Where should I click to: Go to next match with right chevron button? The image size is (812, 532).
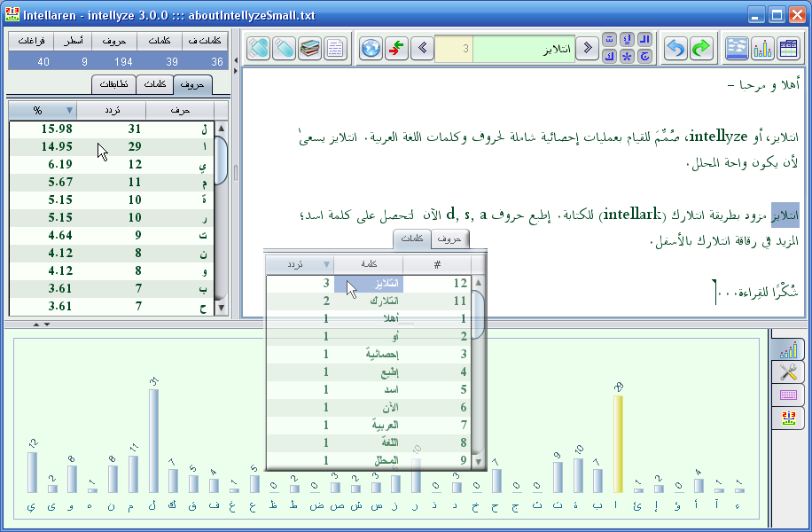pyautogui.click(x=587, y=49)
